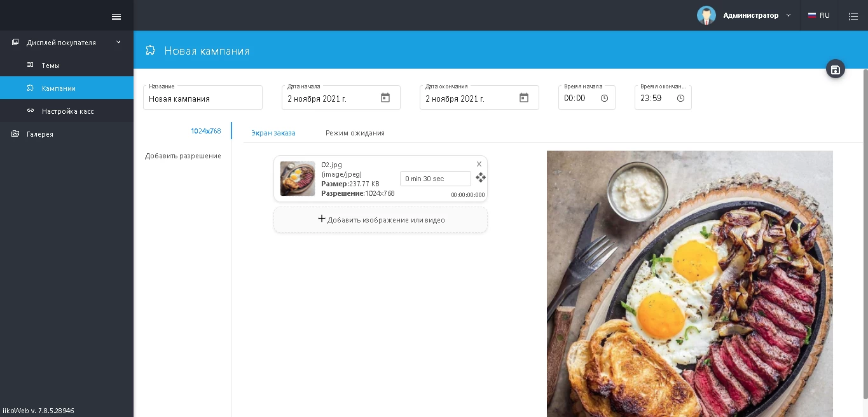The image size is (868, 417).
Task: Switch to the Режим ожидания tab
Action: pyautogui.click(x=355, y=133)
